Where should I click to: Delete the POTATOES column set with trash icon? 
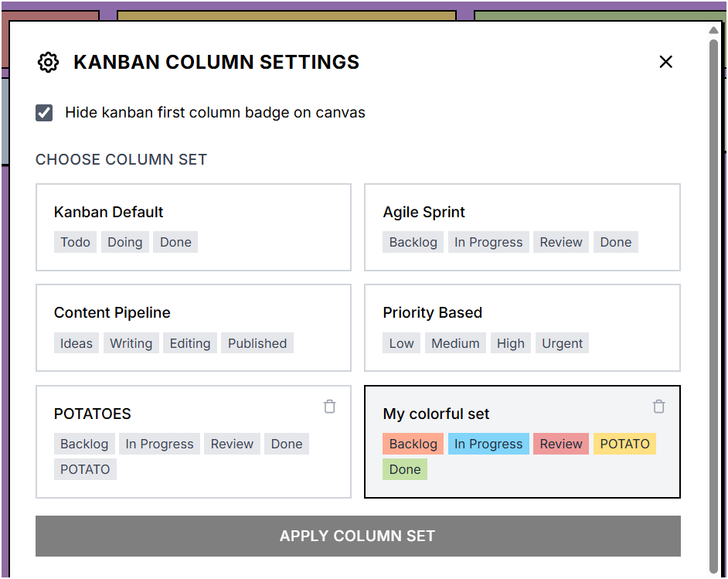[x=329, y=406]
